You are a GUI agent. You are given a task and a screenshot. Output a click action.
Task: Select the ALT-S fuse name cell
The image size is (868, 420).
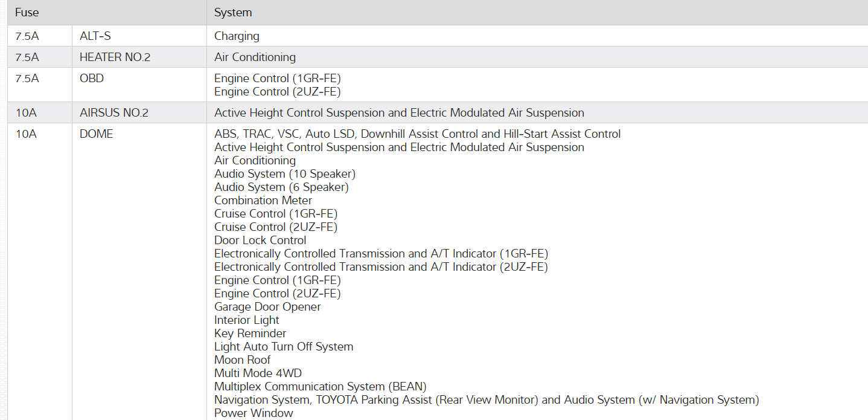(x=95, y=36)
